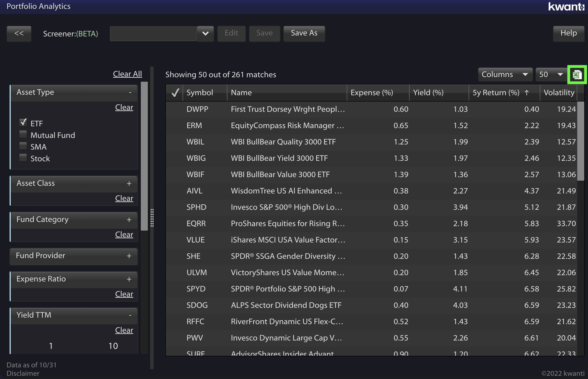Go back with the << button

click(19, 33)
